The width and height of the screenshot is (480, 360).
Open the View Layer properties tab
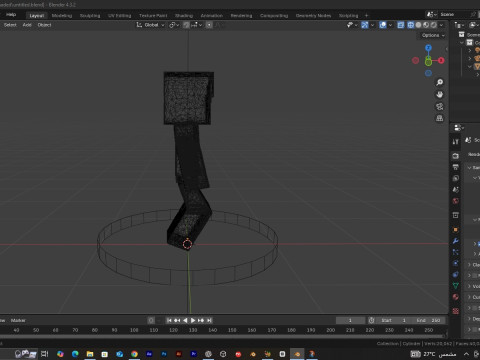pyautogui.click(x=456, y=178)
